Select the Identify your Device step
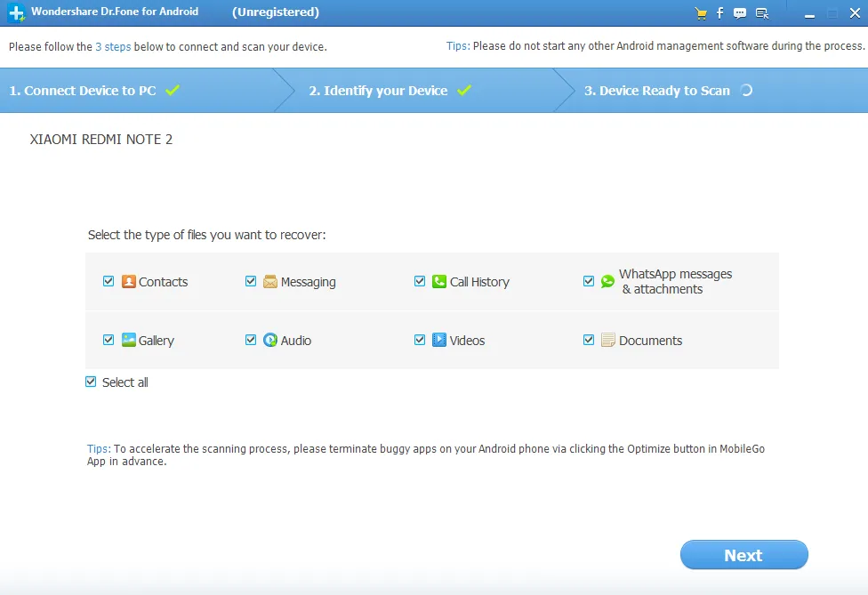This screenshot has width=868, height=595. coord(378,91)
